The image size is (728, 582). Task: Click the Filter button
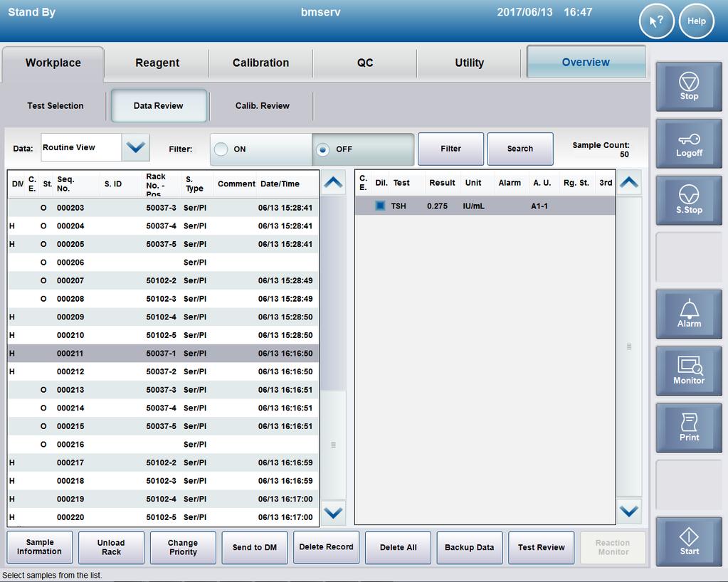451,149
